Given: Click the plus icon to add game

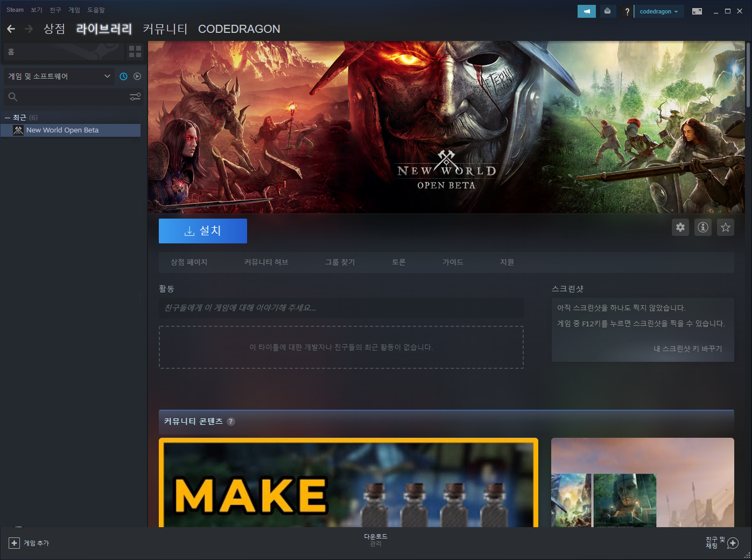Looking at the screenshot, I should pyautogui.click(x=15, y=543).
